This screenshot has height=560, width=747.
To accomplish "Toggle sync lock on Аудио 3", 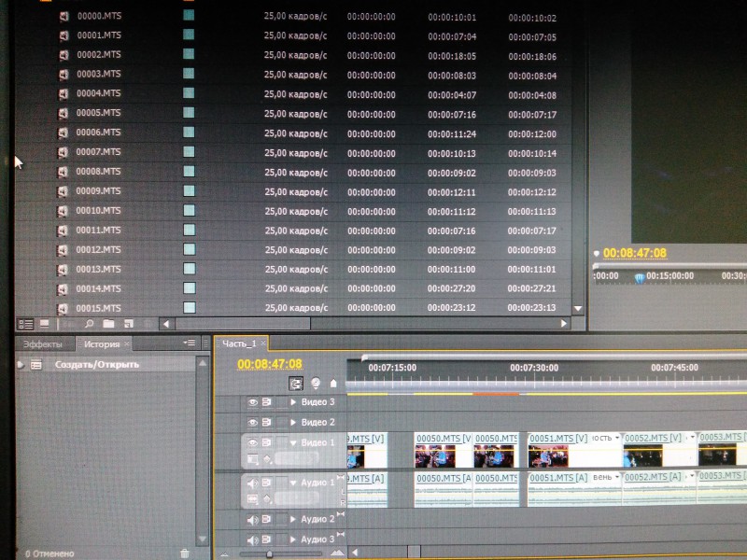I will click(266, 539).
